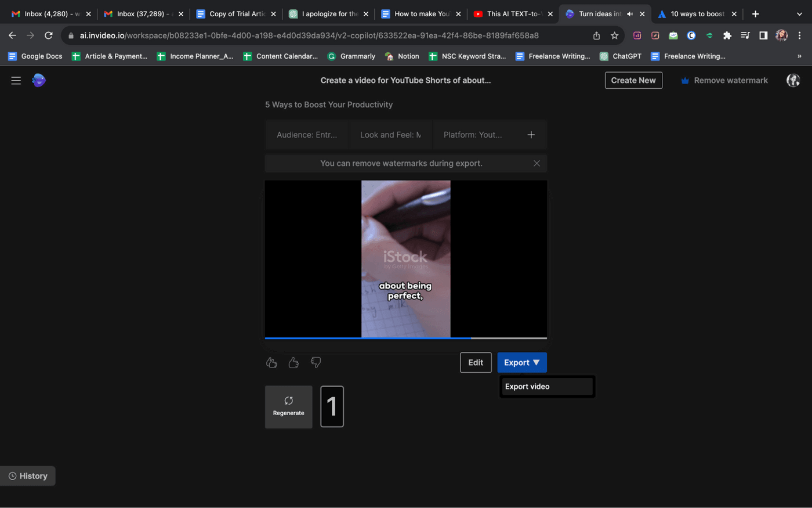Expand the Platform setting chip
The width and height of the screenshot is (812, 508).
[x=473, y=135]
